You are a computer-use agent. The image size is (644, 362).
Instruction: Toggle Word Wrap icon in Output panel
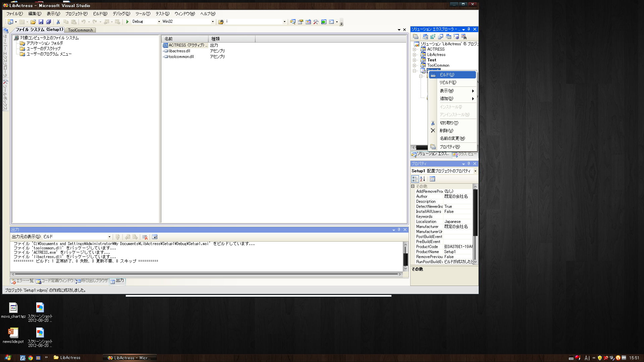(155, 237)
